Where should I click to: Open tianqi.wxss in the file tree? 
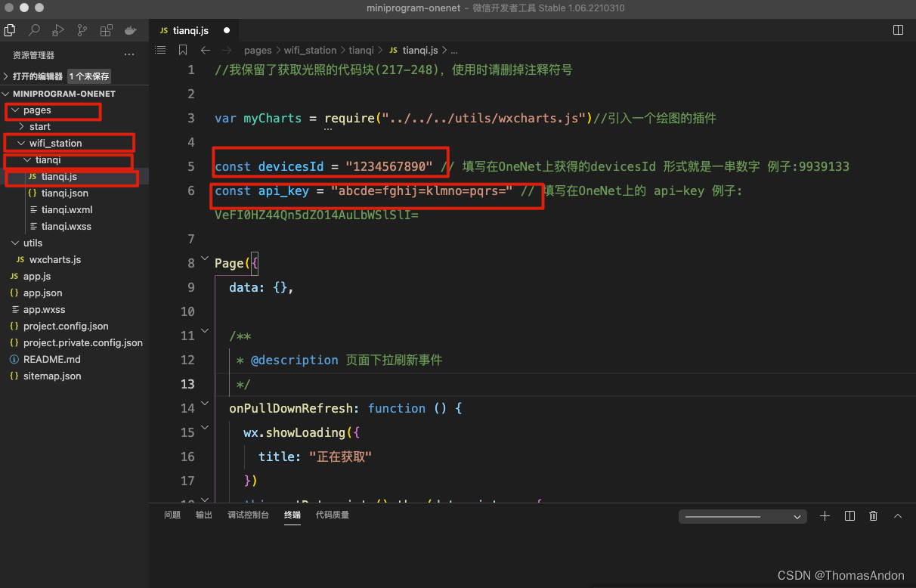[x=67, y=227]
